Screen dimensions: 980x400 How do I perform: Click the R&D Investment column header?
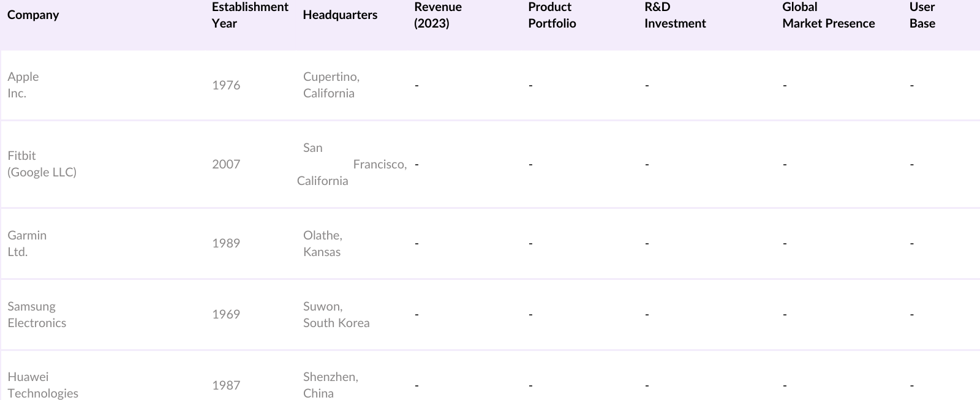674,15
